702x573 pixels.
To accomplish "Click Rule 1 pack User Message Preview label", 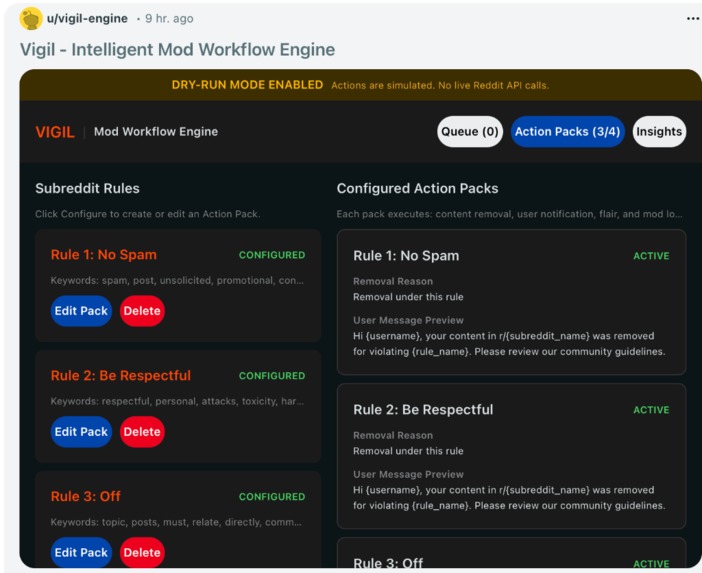I will click(x=408, y=321).
